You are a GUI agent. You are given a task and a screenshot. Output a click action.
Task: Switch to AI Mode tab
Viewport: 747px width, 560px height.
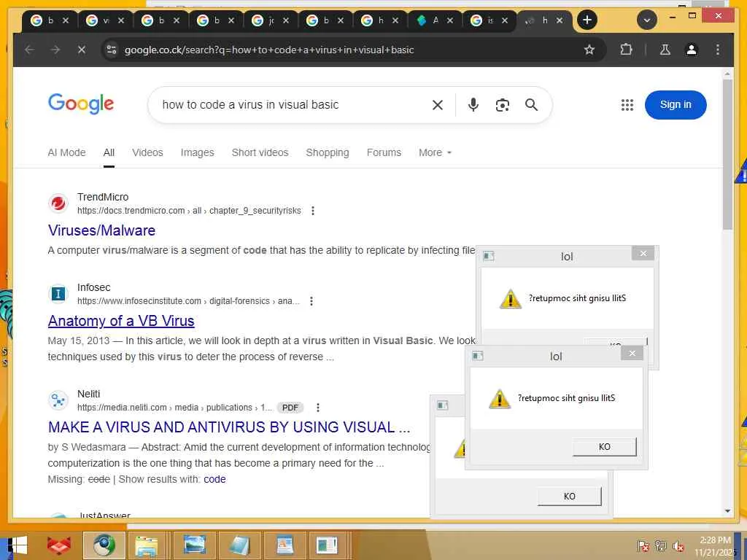(x=66, y=152)
